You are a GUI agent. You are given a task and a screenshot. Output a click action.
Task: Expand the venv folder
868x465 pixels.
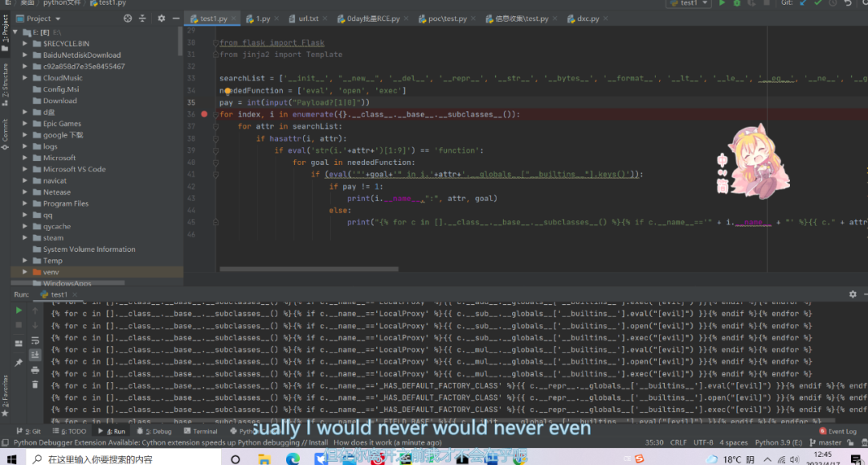(x=25, y=272)
